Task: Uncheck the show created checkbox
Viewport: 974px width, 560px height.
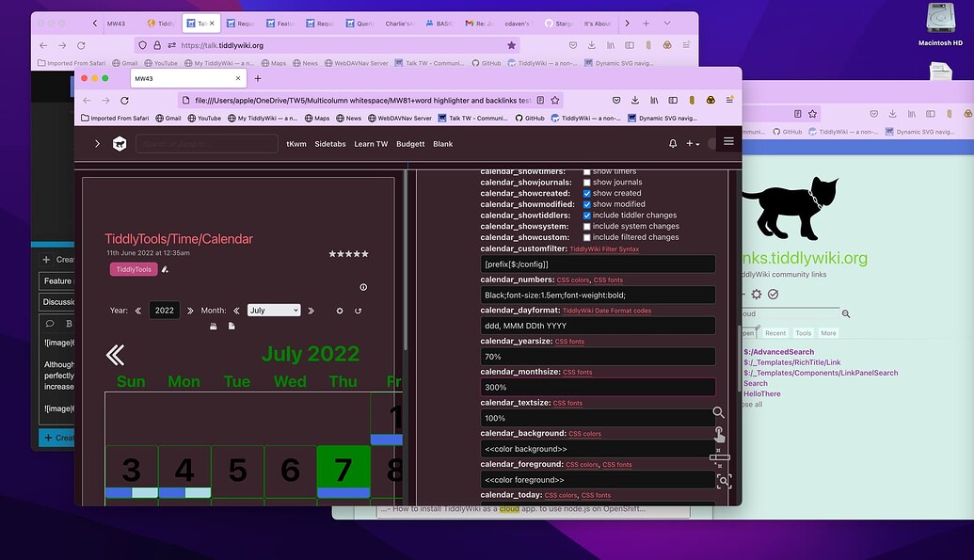Action: (x=586, y=193)
